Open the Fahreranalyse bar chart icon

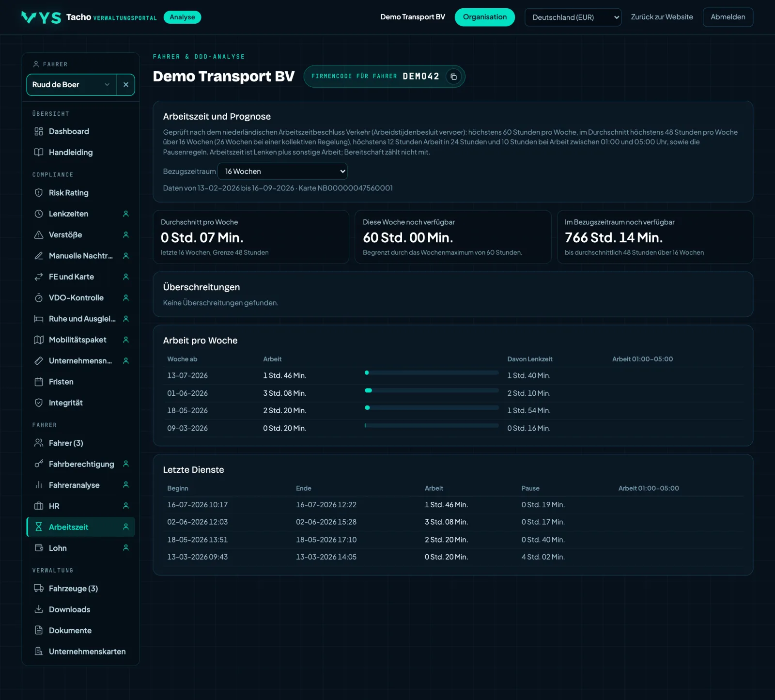(39, 485)
